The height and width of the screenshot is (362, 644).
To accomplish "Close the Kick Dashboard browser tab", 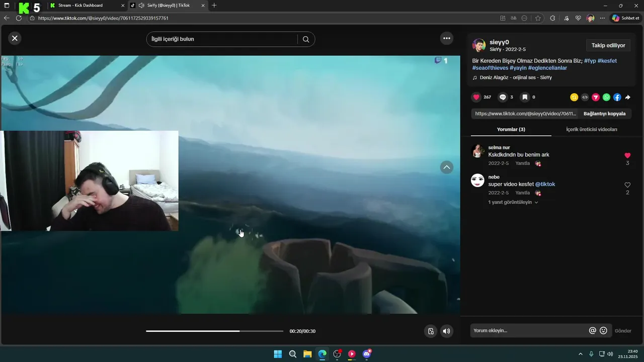I will tap(123, 6).
